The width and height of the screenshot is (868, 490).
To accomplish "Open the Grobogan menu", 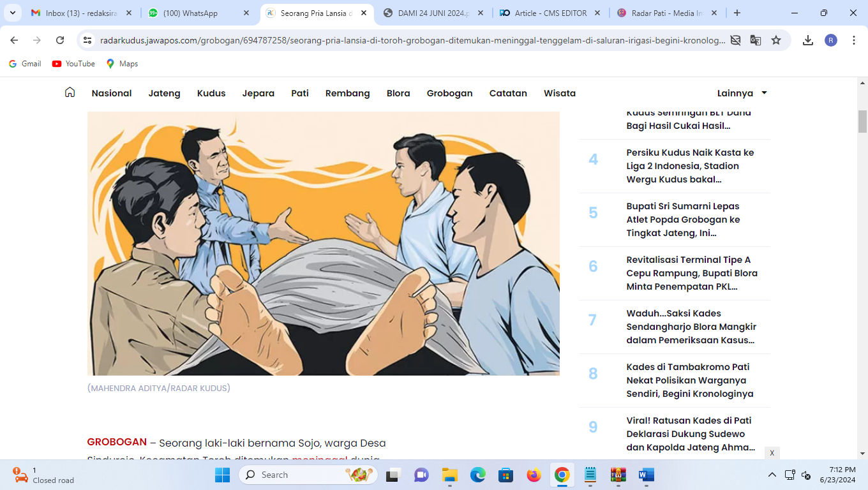I will [x=450, y=93].
